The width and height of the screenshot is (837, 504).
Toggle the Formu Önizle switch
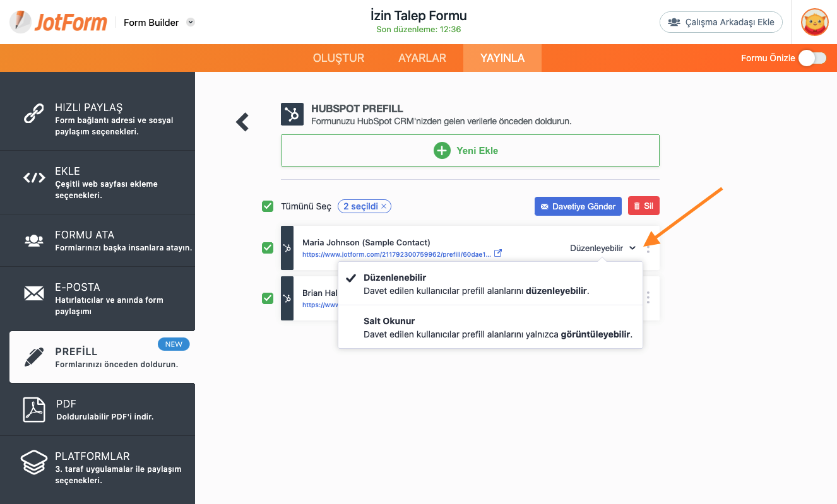tap(812, 58)
